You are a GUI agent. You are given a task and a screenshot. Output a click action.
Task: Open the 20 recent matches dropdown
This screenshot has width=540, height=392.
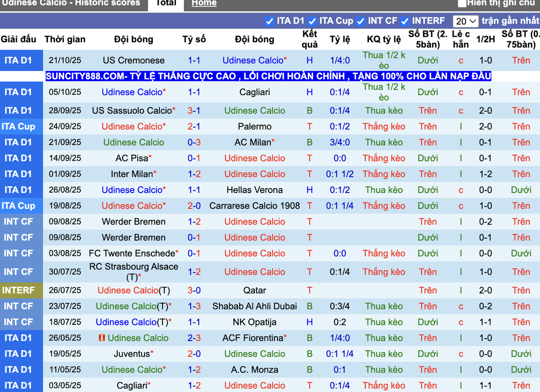coord(466,22)
